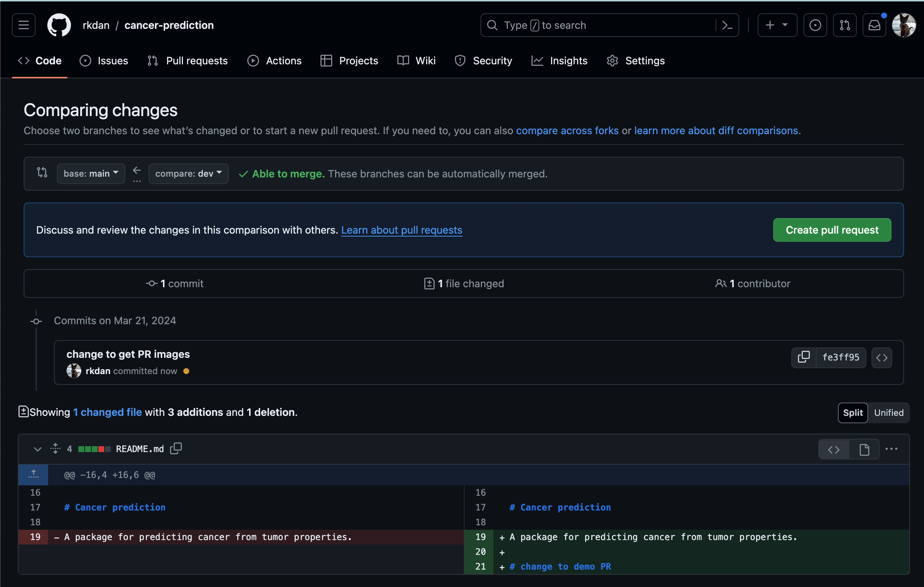Copy the README.md file path
This screenshot has height=587, width=924.
[x=176, y=448]
